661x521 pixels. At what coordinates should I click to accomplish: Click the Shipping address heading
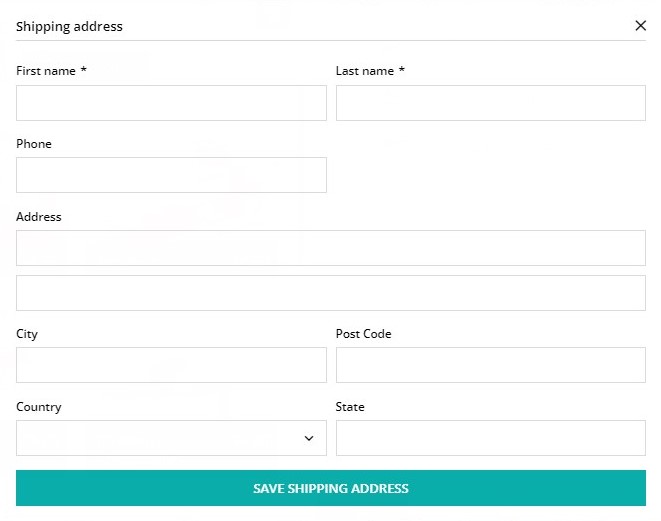click(x=69, y=27)
